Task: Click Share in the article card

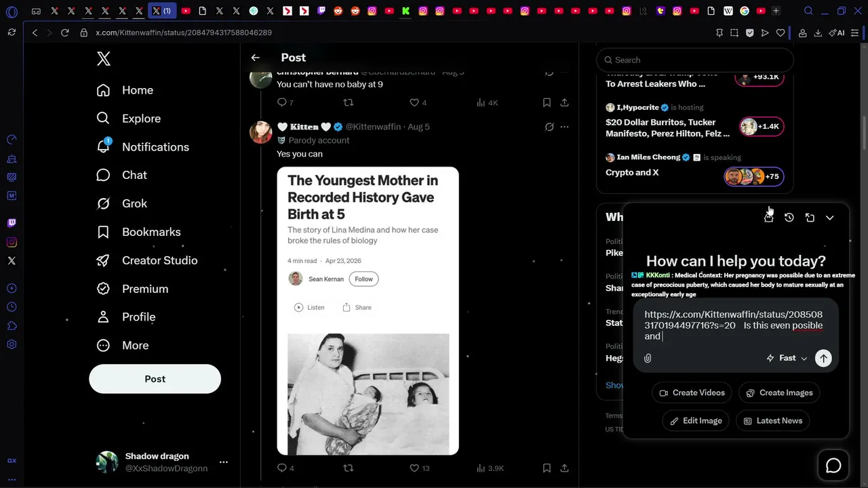Action: [357, 308]
